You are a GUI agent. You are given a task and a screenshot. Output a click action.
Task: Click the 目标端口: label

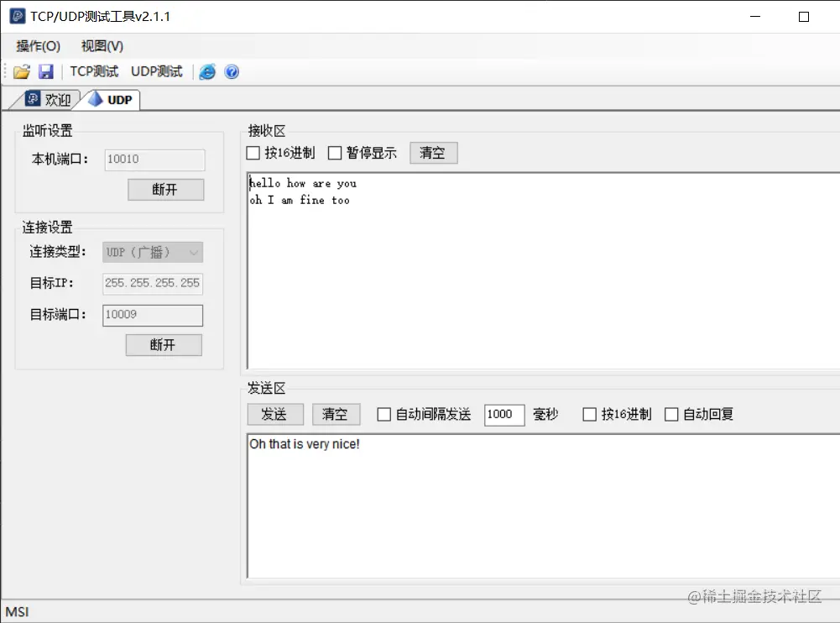pos(57,315)
